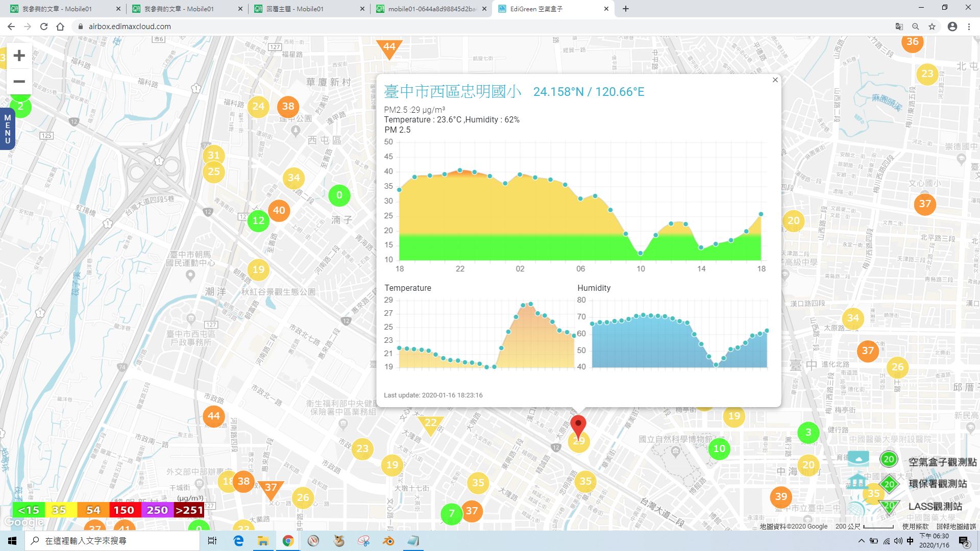
Task: Open a new browser tab
Action: [625, 9]
